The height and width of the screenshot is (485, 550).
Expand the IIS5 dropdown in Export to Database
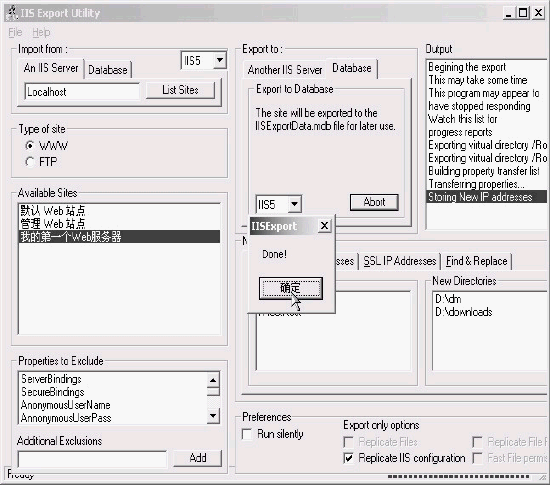click(295, 204)
